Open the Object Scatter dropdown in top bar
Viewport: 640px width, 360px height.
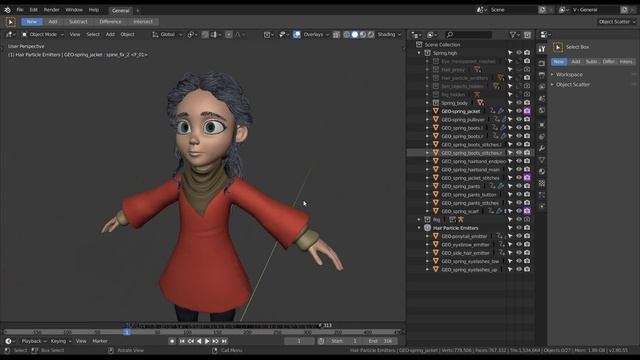[616, 22]
